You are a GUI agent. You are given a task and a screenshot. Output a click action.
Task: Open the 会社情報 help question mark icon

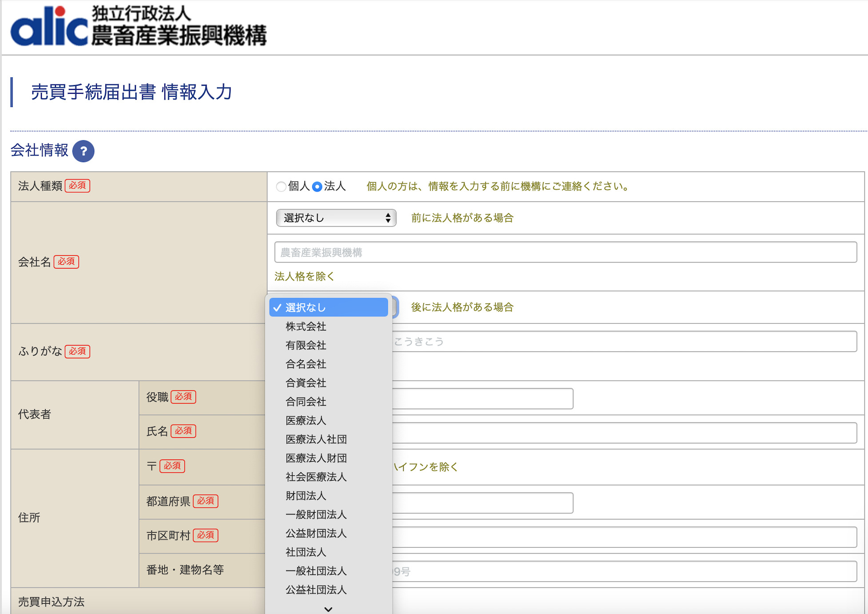click(84, 151)
